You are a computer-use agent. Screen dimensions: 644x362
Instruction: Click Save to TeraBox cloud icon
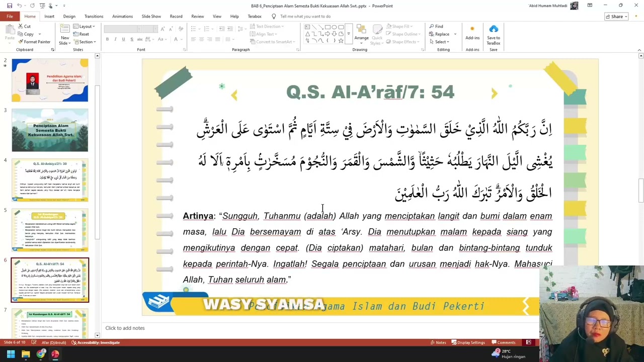pyautogui.click(x=494, y=34)
